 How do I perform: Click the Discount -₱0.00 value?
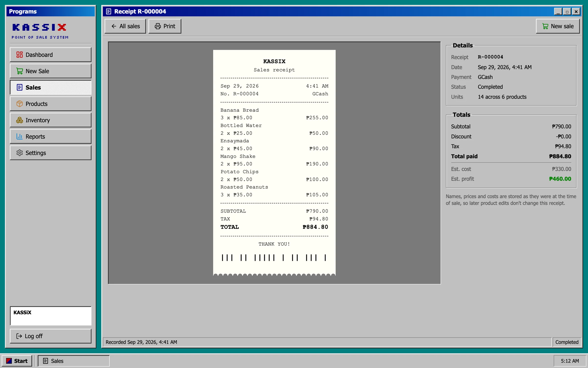(563, 136)
